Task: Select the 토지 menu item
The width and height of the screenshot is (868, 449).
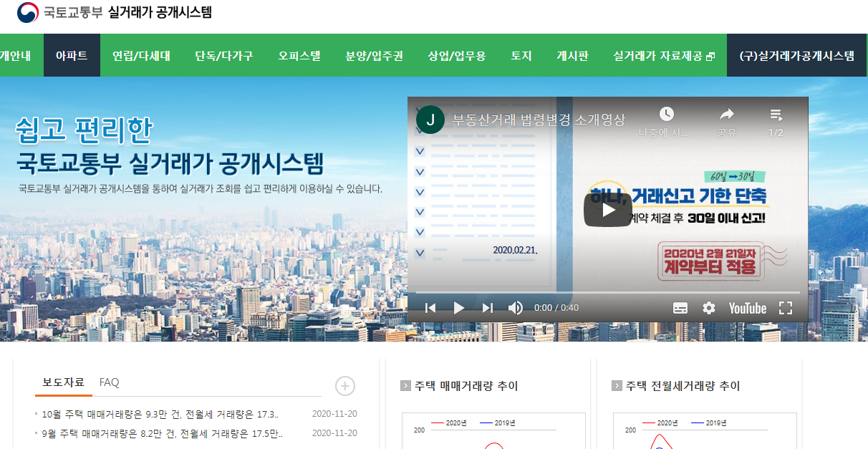Action: tap(521, 55)
